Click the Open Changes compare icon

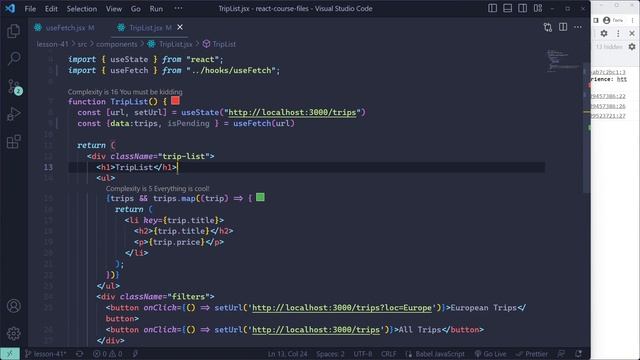[548, 27]
